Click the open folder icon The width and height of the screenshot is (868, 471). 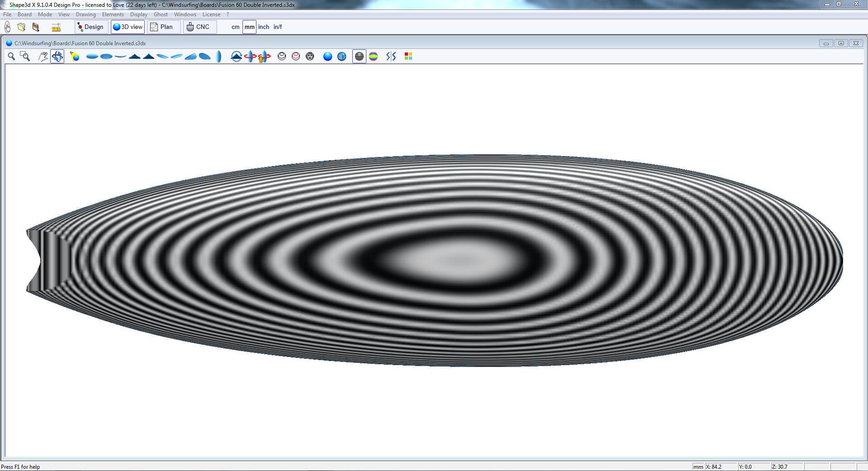pyautogui.click(x=21, y=27)
